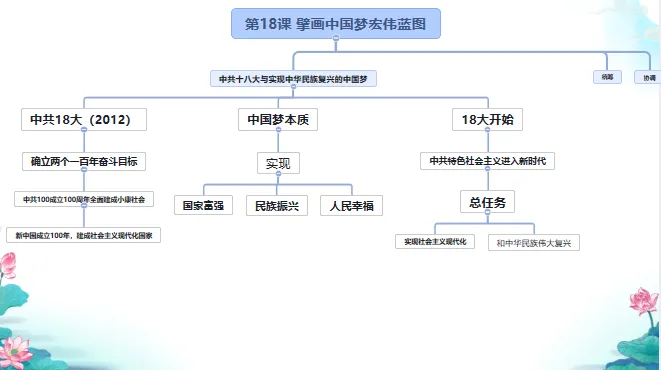This screenshot has width=661, height=370.
Task: Select the 实现社会主义现代化 node
Action: pos(435,241)
